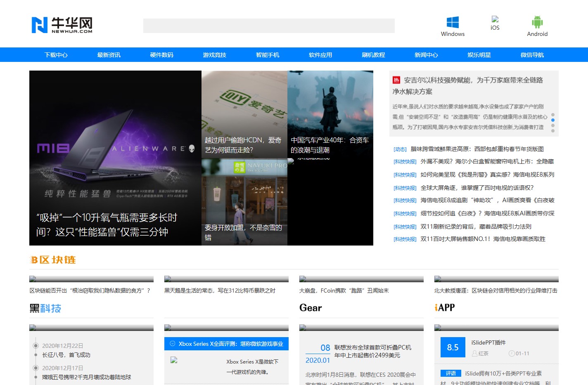Open the 奈雪 franchise article thumbnail
The image size is (588, 385).
point(244,202)
